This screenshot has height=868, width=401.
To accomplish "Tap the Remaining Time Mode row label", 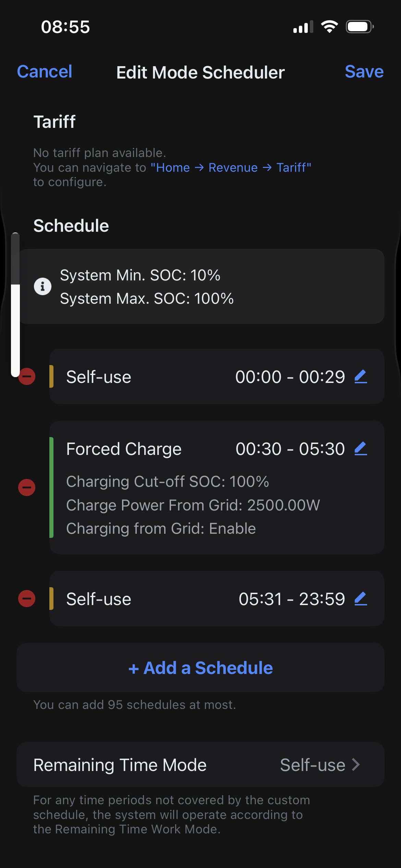I will pyautogui.click(x=120, y=765).
